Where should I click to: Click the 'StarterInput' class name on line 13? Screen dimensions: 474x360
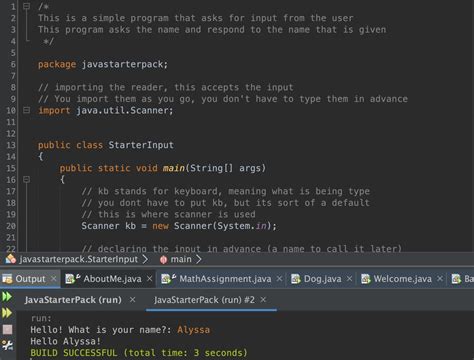tap(141, 145)
